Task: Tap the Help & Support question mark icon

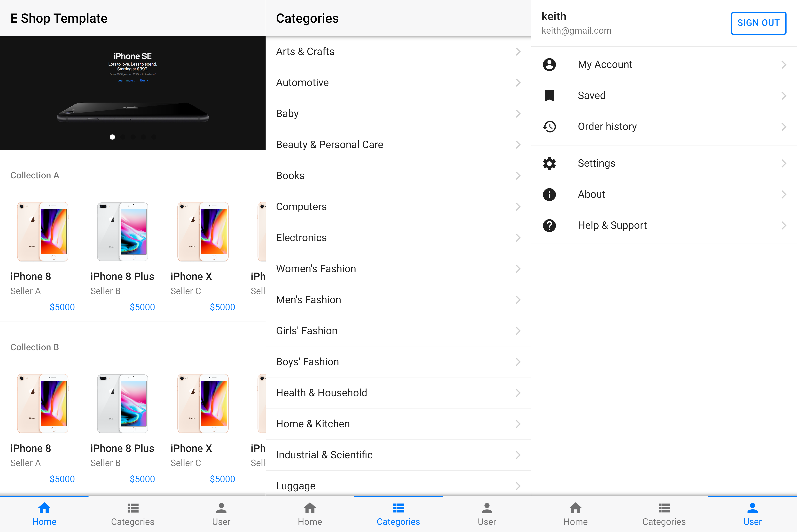Action: tap(549, 225)
